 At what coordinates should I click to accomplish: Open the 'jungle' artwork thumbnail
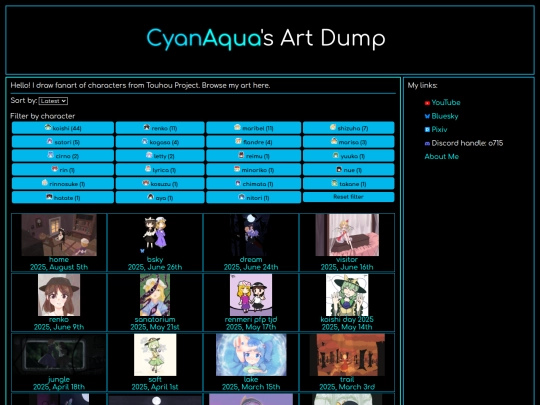pos(59,355)
